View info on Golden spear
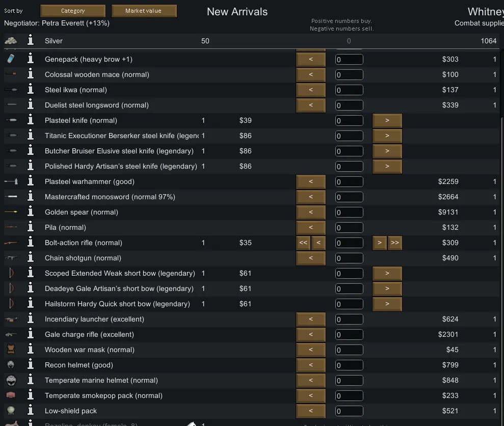Screen dimensions: 504x426 point(31,212)
